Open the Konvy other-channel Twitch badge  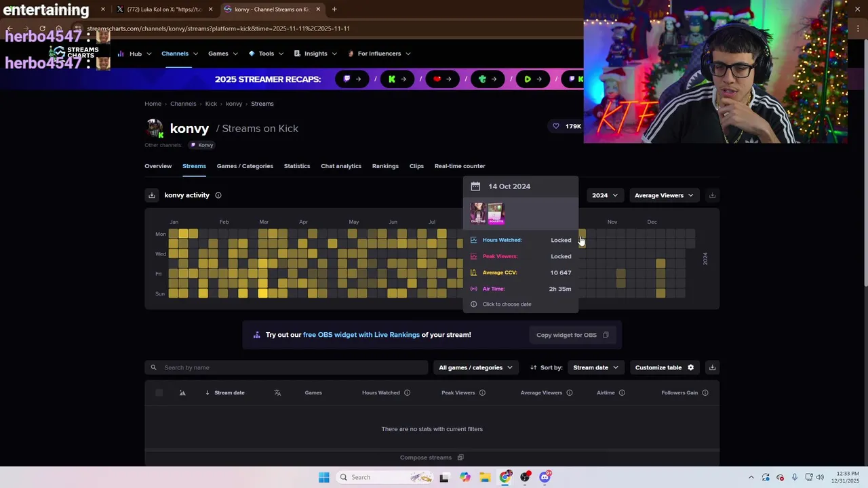(x=201, y=145)
